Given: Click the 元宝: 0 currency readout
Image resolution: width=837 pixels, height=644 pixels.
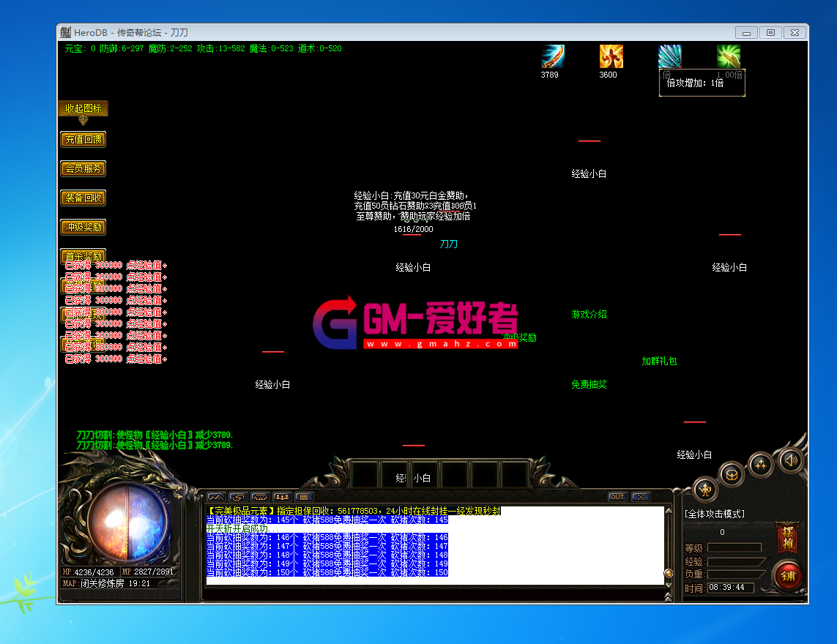Looking at the screenshot, I should click(80, 48).
